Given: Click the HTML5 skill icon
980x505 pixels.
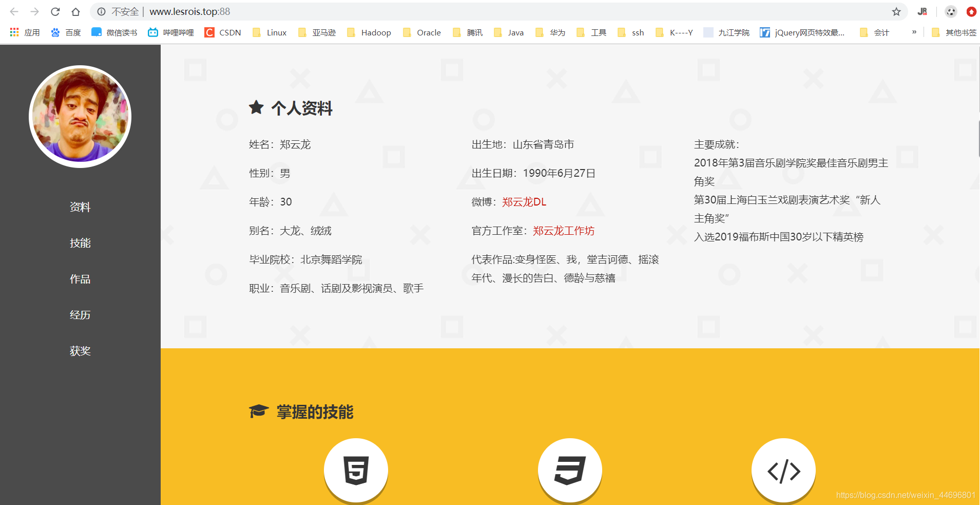Looking at the screenshot, I should tap(356, 470).
